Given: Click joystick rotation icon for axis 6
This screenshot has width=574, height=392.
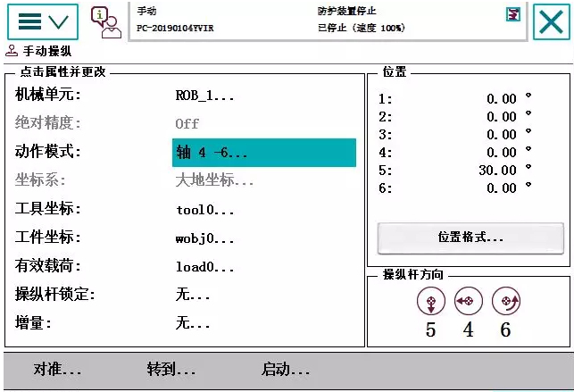Looking at the screenshot, I should pyautogui.click(x=506, y=301).
